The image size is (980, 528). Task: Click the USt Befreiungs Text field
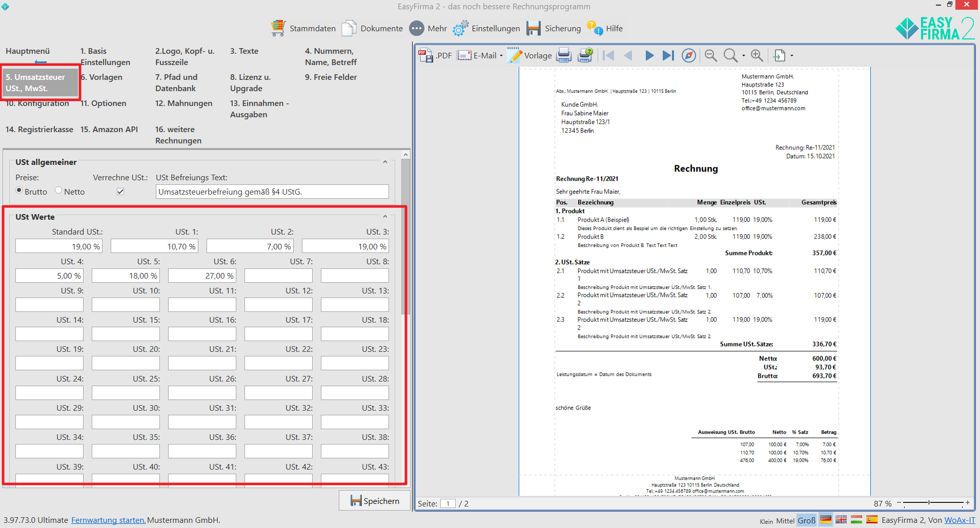point(272,192)
